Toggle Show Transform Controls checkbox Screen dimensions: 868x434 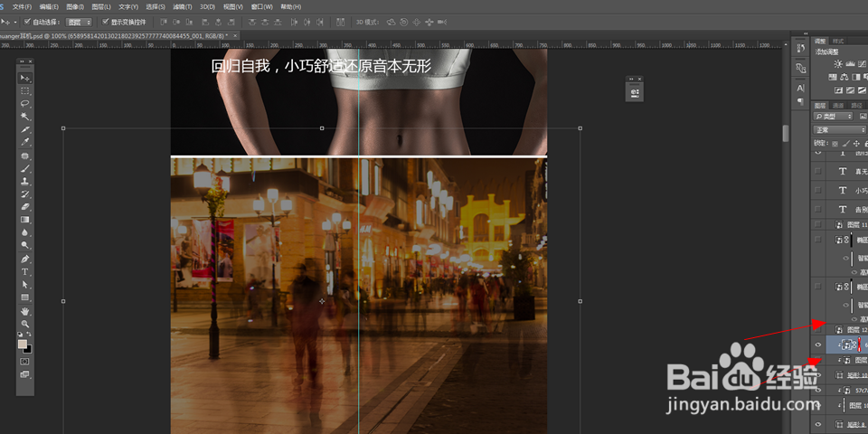click(106, 22)
